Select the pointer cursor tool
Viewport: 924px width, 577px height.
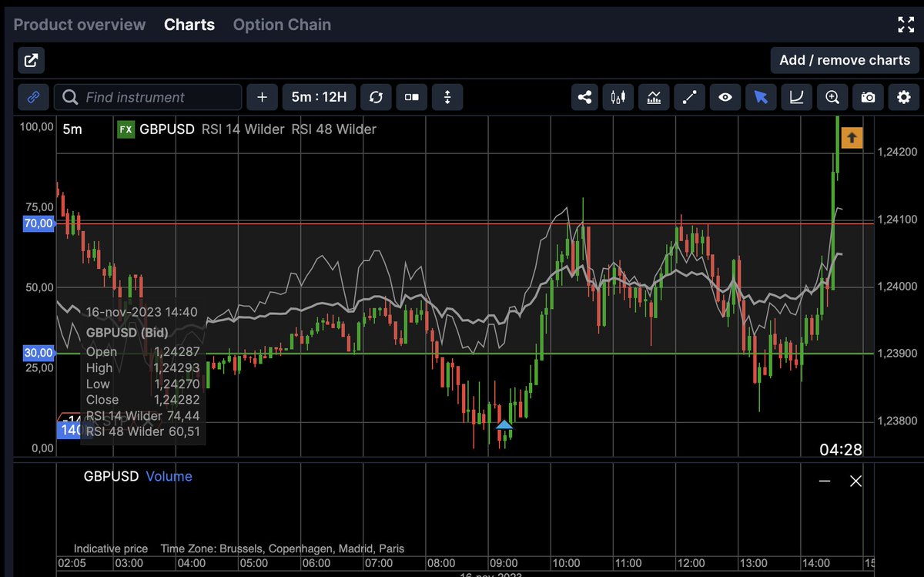pos(761,97)
